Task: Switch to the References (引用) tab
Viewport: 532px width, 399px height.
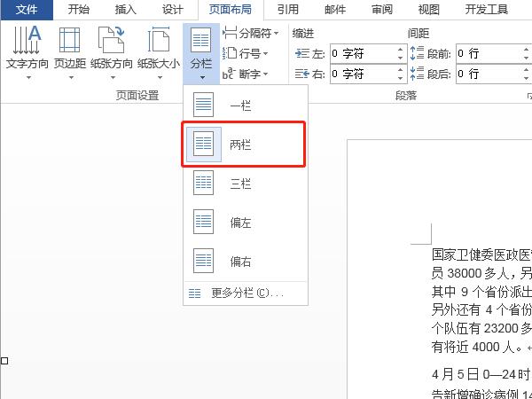Action: pyautogui.click(x=287, y=10)
